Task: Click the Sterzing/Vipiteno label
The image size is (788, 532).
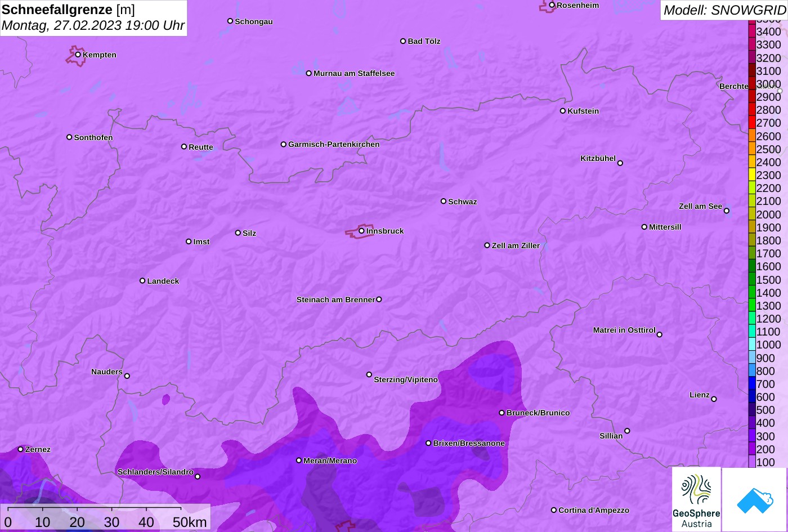Action: (406, 380)
